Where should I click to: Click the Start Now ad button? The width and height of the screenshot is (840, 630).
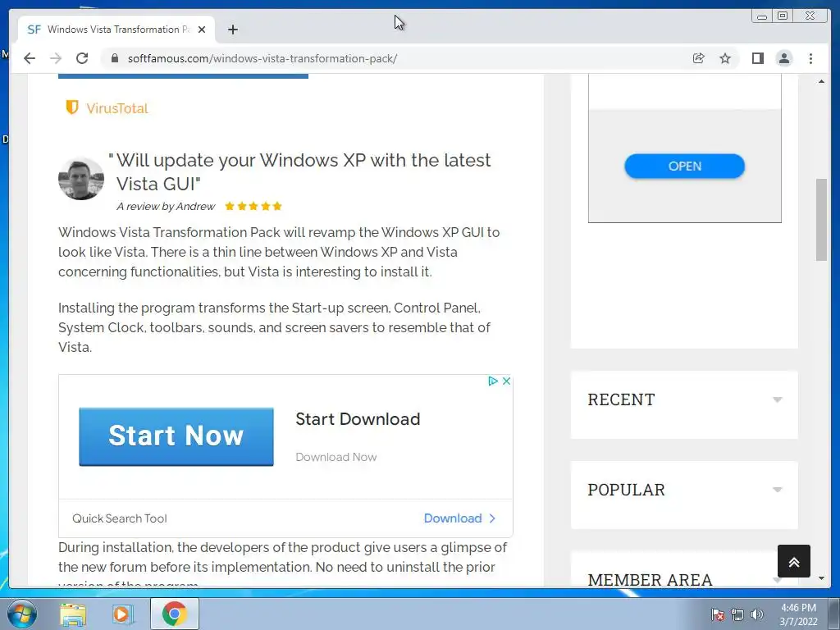coord(176,436)
